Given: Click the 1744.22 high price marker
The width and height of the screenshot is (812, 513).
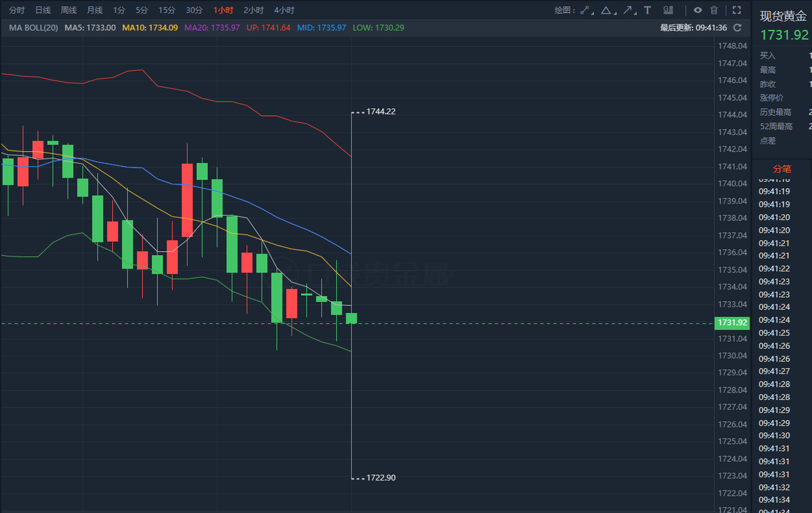Looking at the screenshot, I should click(381, 112).
